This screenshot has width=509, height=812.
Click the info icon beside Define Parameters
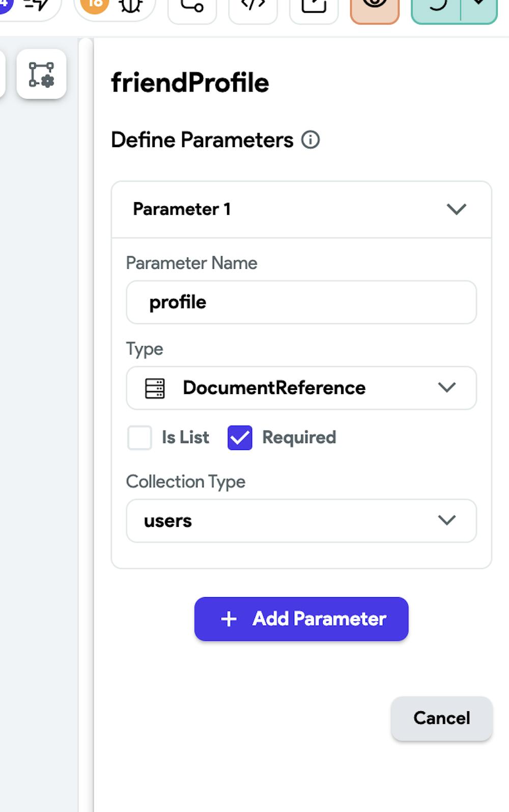click(x=310, y=139)
